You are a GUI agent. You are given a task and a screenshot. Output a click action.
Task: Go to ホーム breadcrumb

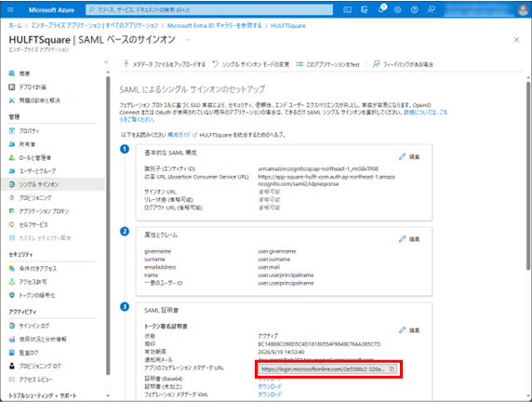click(x=15, y=25)
